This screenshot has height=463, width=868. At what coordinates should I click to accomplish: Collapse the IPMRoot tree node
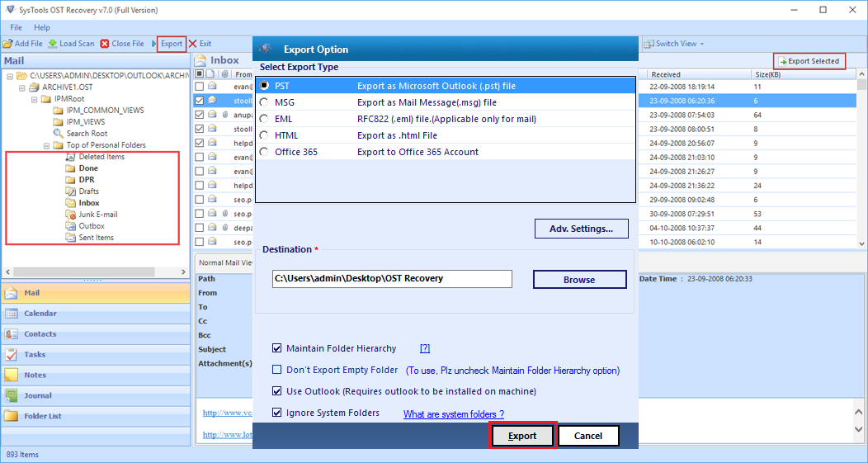(x=35, y=99)
